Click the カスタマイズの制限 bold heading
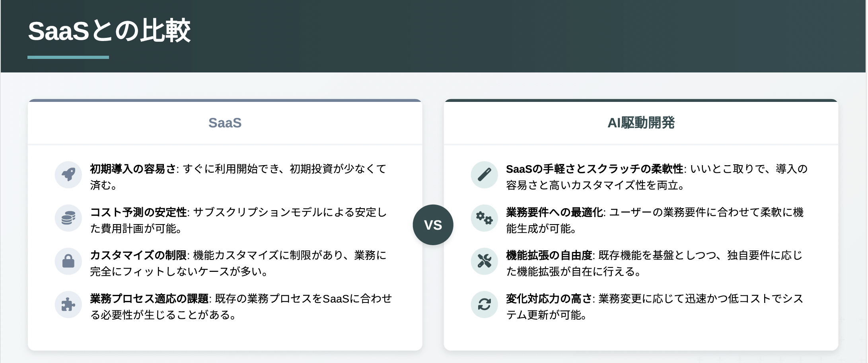 [138, 255]
